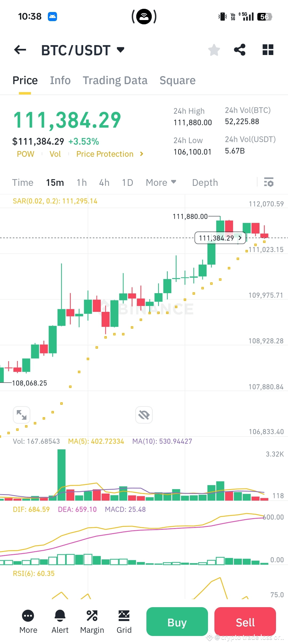Expand chart to fullscreen icon

point(22,415)
